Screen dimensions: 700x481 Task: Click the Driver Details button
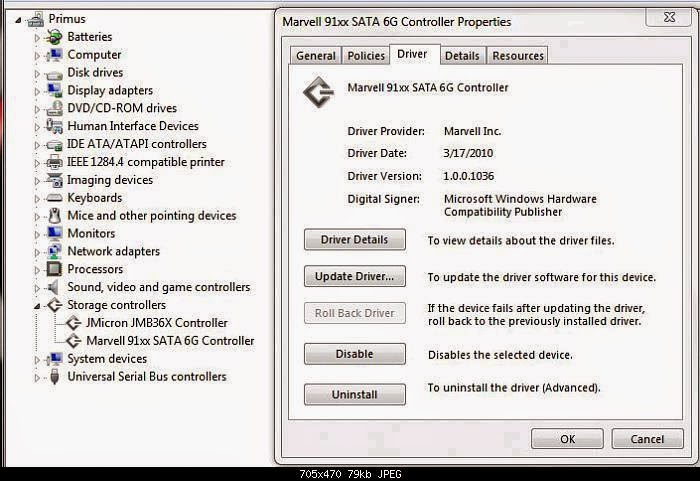(354, 240)
